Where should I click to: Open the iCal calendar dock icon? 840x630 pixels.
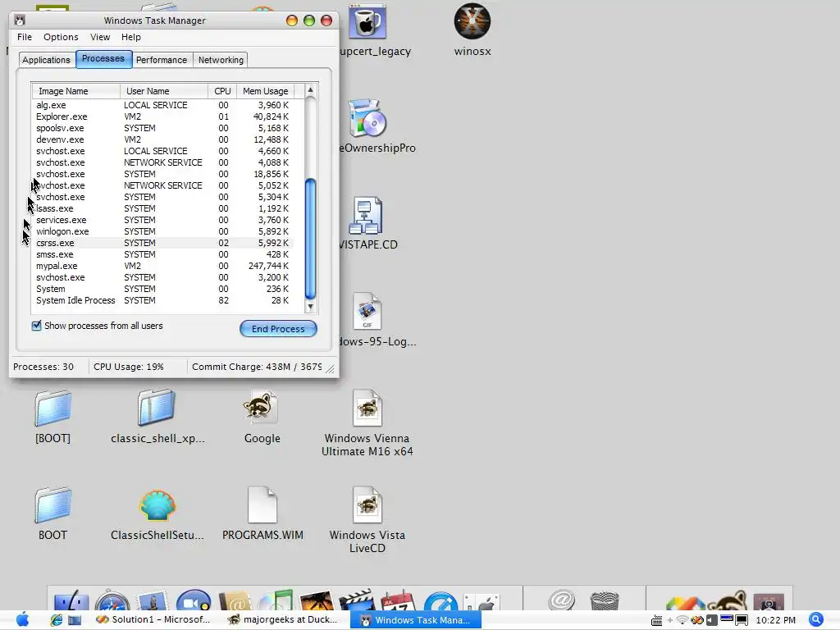[398, 600]
